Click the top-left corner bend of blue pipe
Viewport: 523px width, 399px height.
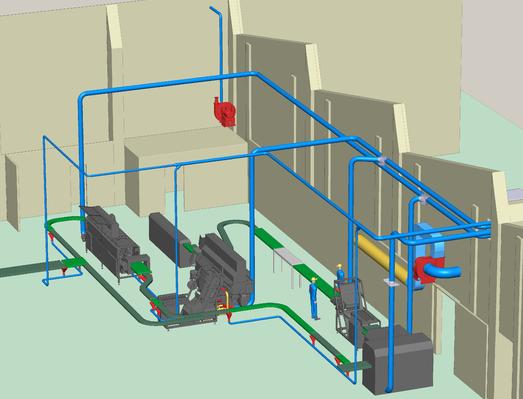[x=83, y=97]
